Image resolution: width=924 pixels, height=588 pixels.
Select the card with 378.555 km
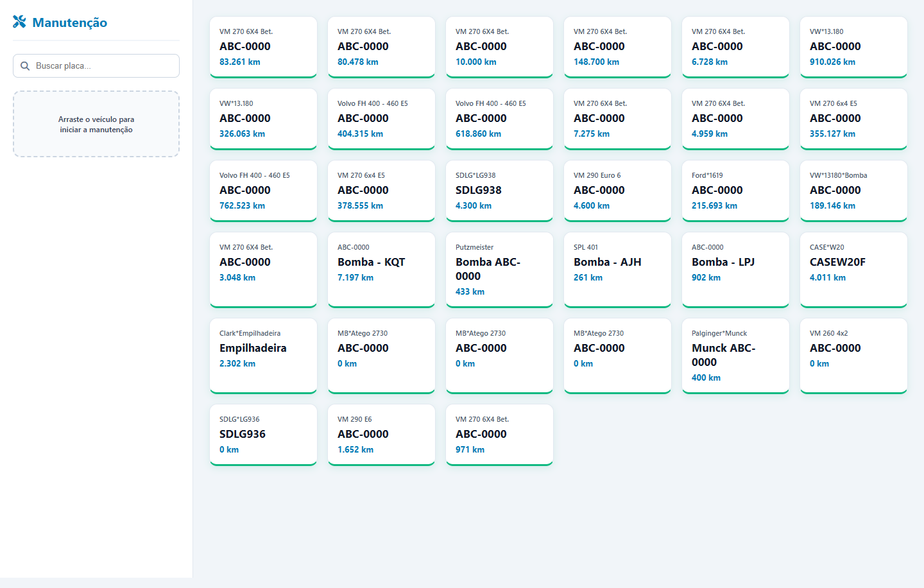381,191
